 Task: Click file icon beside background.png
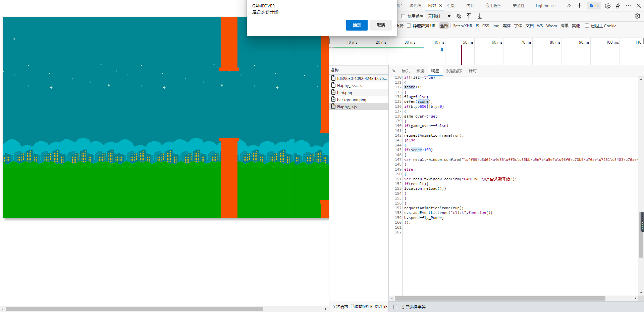click(x=333, y=99)
